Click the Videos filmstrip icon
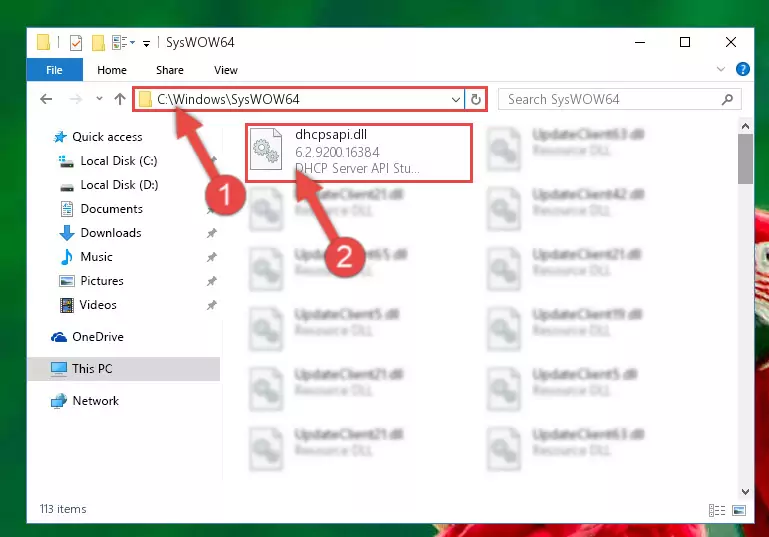The width and height of the screenshot is (769, 537). click(x=67, y=305)
